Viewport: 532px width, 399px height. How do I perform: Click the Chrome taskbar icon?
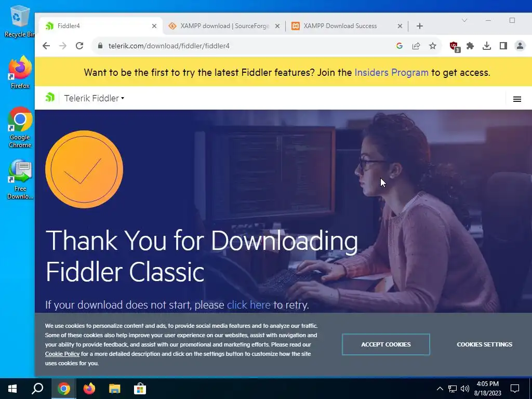[x=63, y=389]
